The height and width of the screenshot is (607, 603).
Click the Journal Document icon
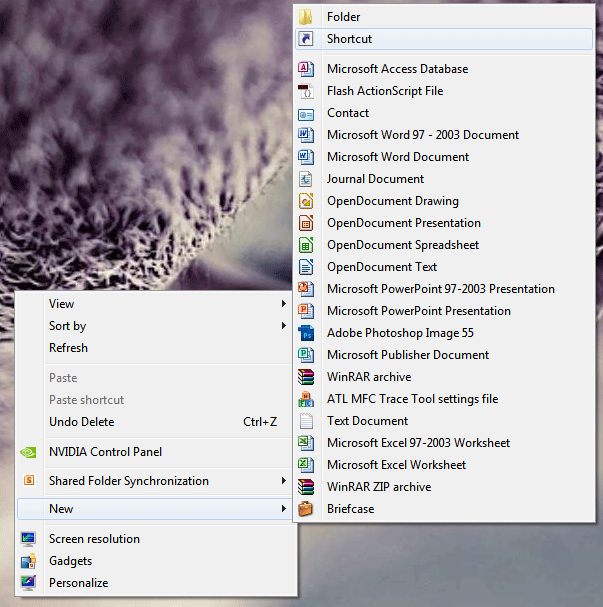point(306,179)
